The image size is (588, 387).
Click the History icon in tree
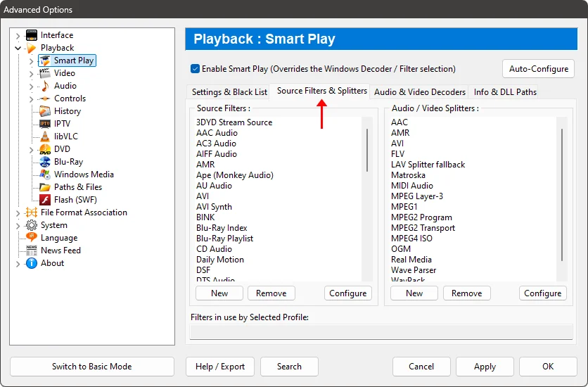(x=45, y=111)
